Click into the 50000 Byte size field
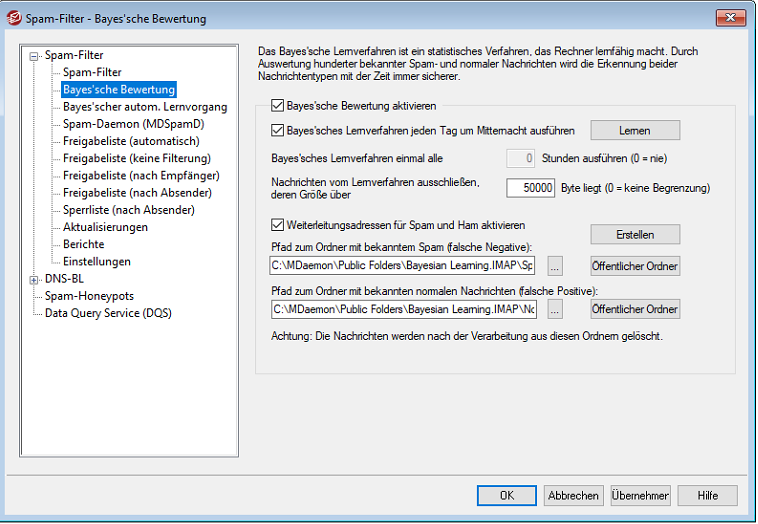The width and height of the screenshot is (758, 524). coord(530,187)
